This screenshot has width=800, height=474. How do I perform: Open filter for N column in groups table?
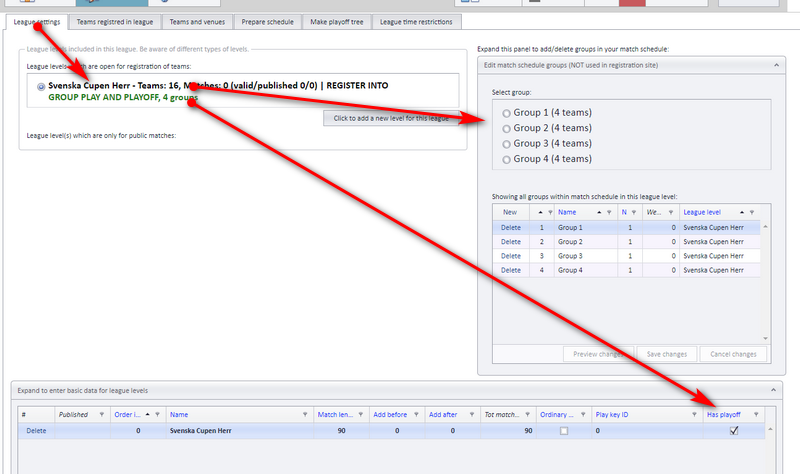(634, 212)
